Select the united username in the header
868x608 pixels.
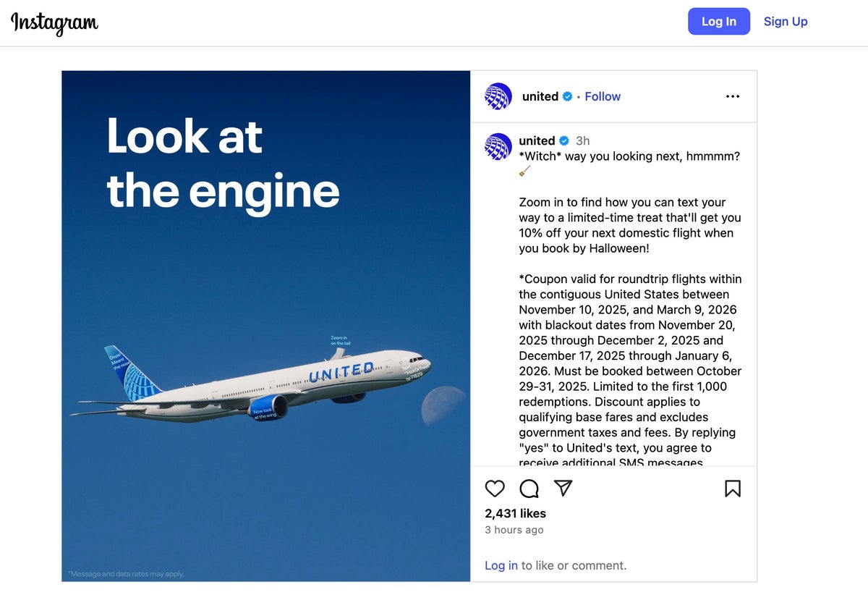[x=539, y=96]
